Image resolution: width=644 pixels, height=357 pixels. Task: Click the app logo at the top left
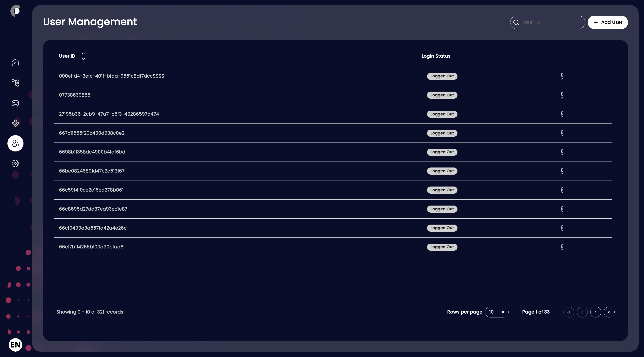point(15,11)
